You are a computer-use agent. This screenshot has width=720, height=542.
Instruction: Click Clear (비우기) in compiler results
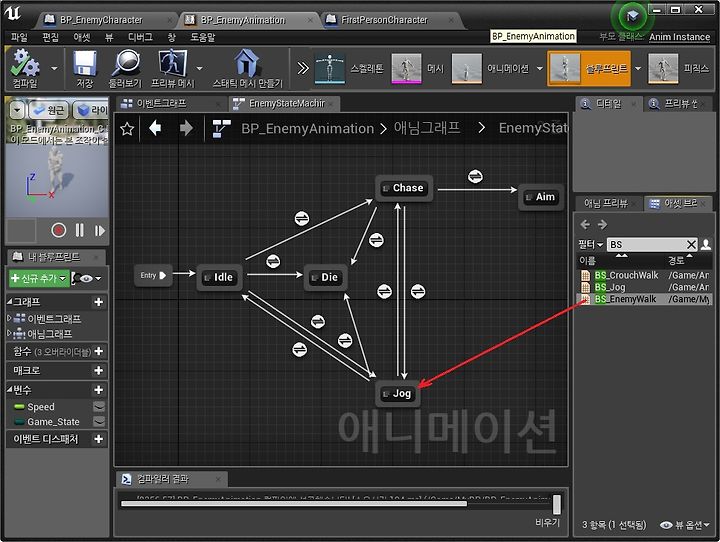[x=547, y=522]
